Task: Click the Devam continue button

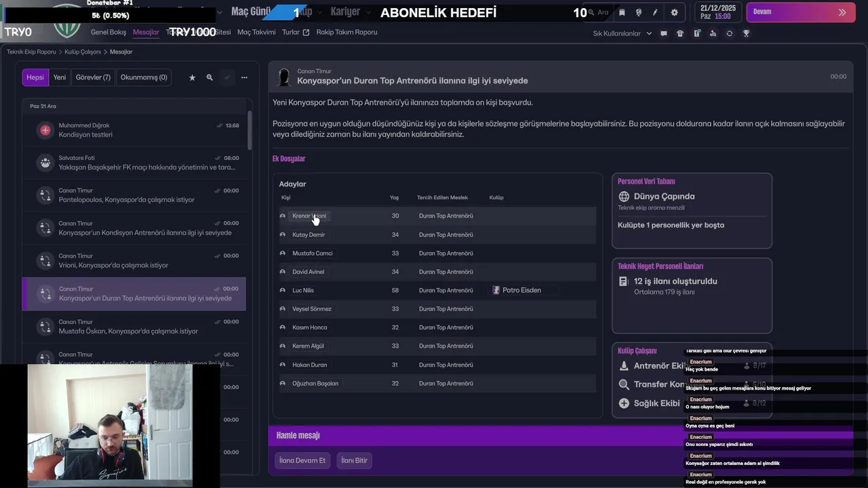Action: [x=800, y=12]
